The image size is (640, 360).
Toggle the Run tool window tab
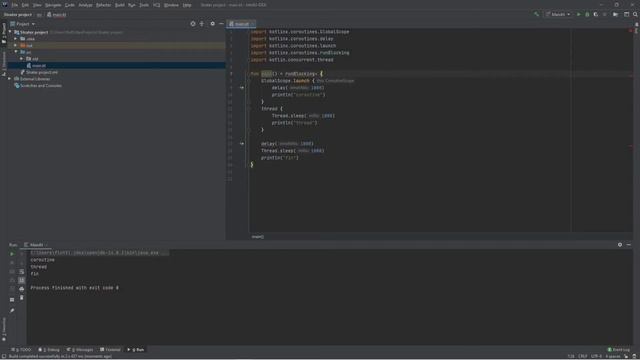pyautogui.click(x=136, y=350)
